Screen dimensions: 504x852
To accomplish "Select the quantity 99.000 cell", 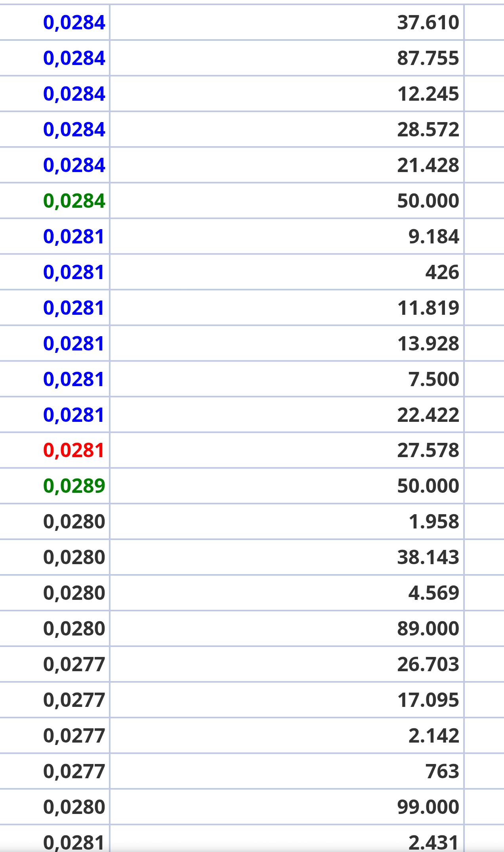I will [286, 807].
